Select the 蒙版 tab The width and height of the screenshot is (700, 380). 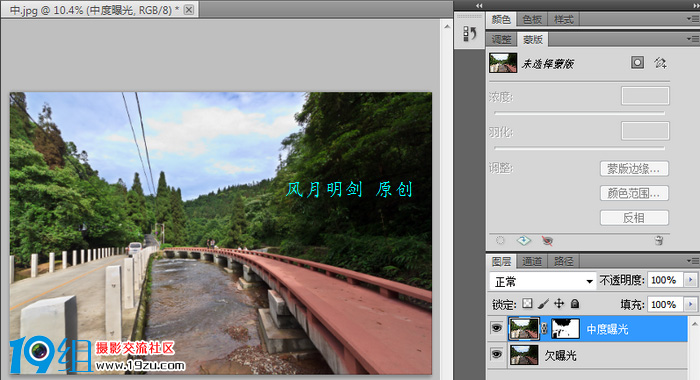click(x=533, y=39)
